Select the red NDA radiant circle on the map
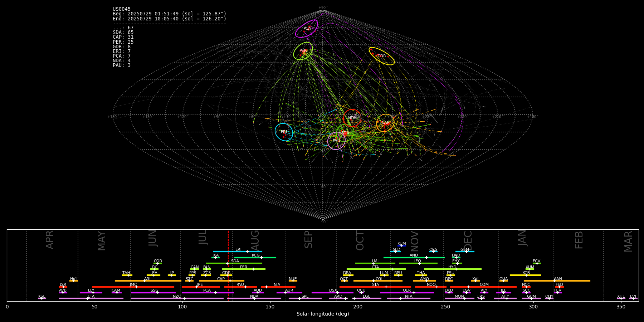 click(352, 118)
